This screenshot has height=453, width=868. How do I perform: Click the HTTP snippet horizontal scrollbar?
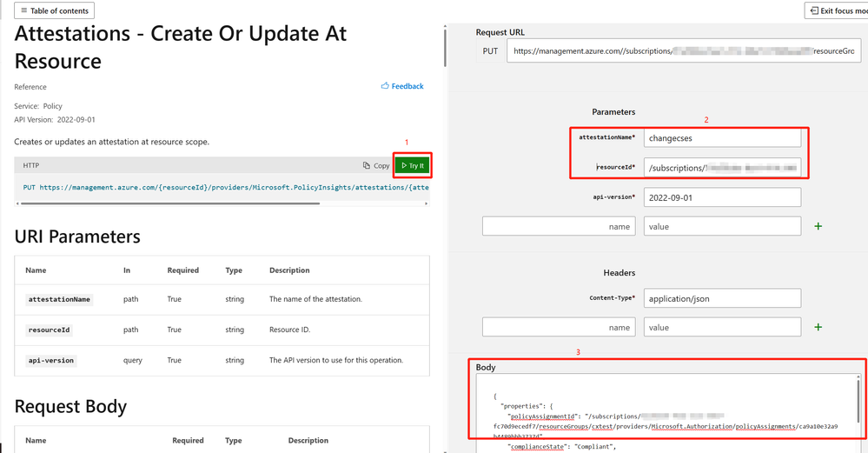coord(170,203)
